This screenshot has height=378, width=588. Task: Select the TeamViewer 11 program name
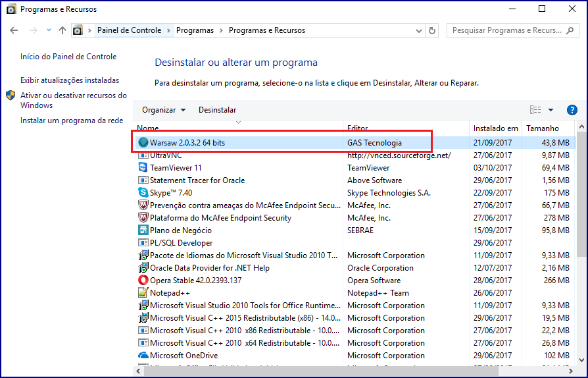(x=176, y=168)
